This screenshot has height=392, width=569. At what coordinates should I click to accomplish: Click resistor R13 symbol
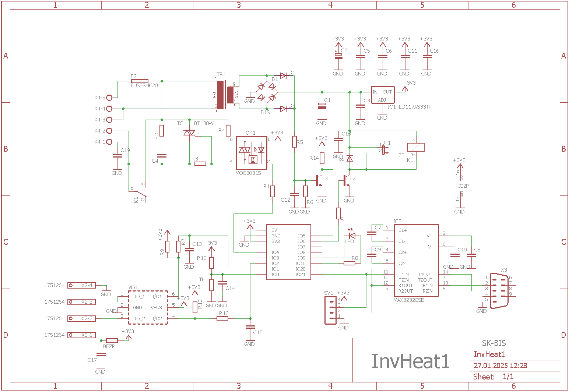coord(222,318)
